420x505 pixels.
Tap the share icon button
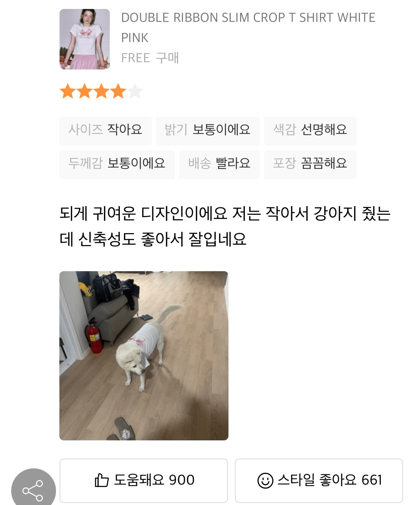[33, 490]
